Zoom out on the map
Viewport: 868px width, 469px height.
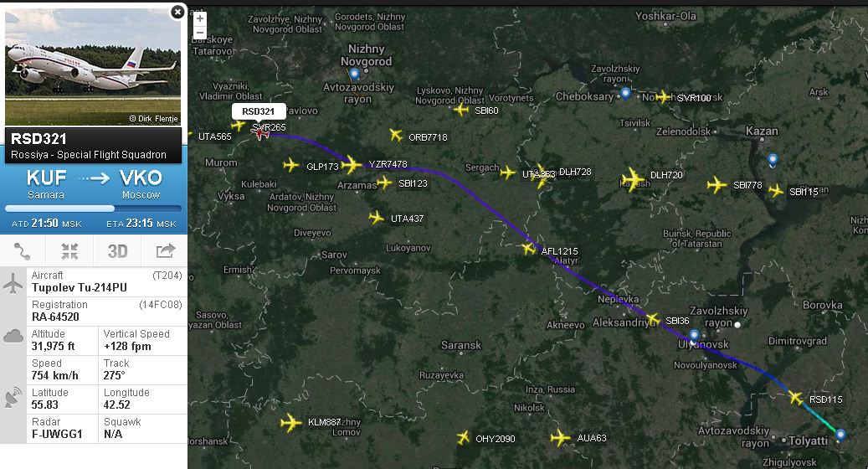(x=200, y=32)
